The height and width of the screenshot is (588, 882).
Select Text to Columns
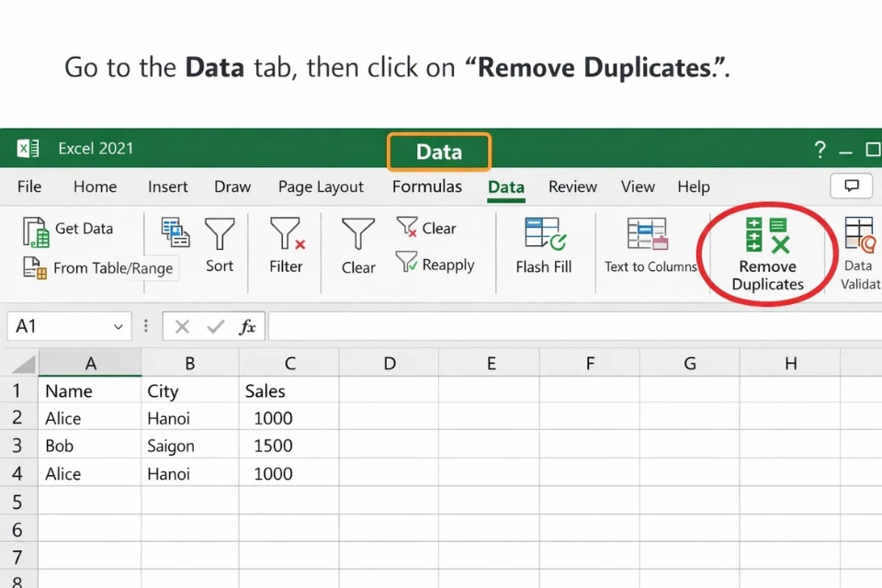(649, 245)
